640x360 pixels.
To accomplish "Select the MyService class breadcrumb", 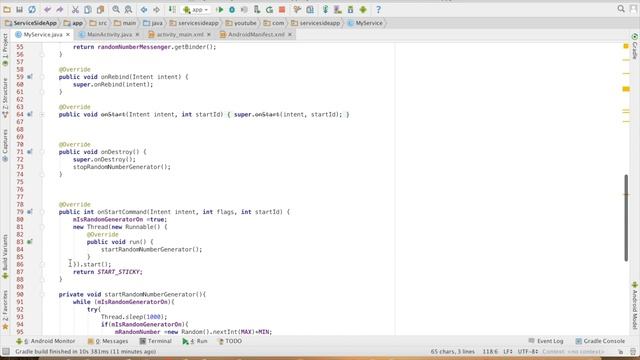I will 365,23.
